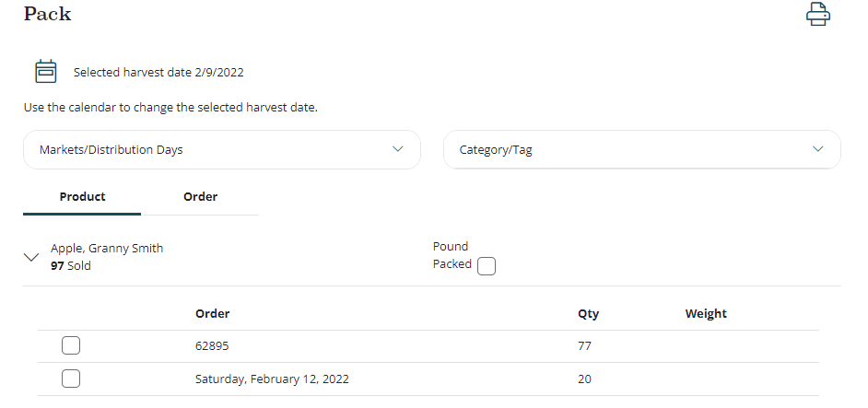Switch to the Order tab
Viewport: 868px width, 408px height.
point(200,197)
